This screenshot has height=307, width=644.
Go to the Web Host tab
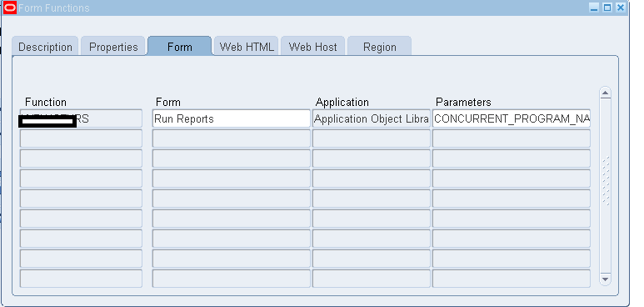[313, 47]
